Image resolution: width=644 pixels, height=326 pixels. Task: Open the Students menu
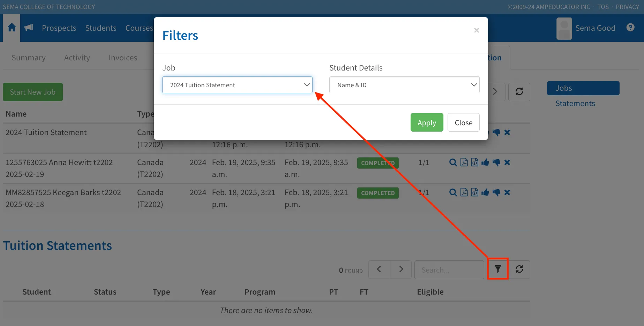101,28
